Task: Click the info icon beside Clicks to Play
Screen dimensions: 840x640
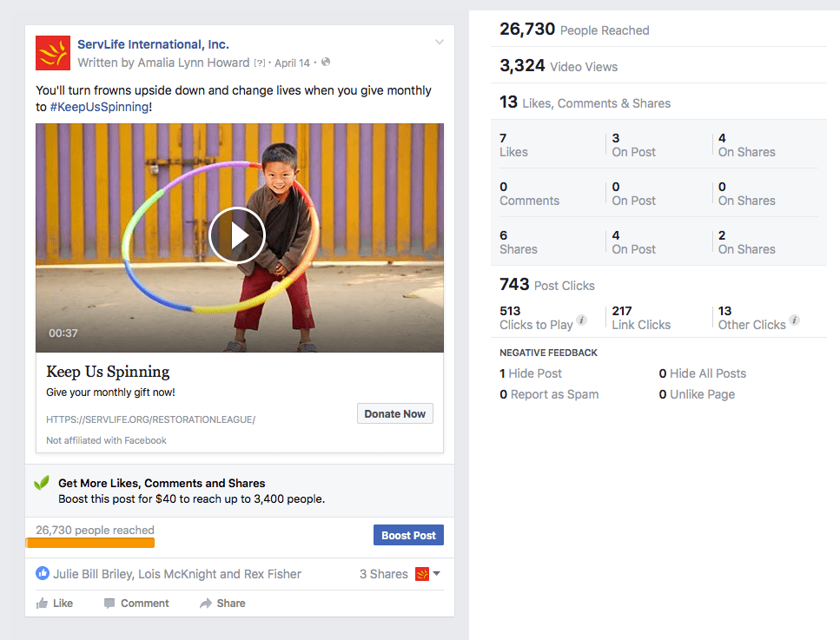Action: (x=582, y=320)
